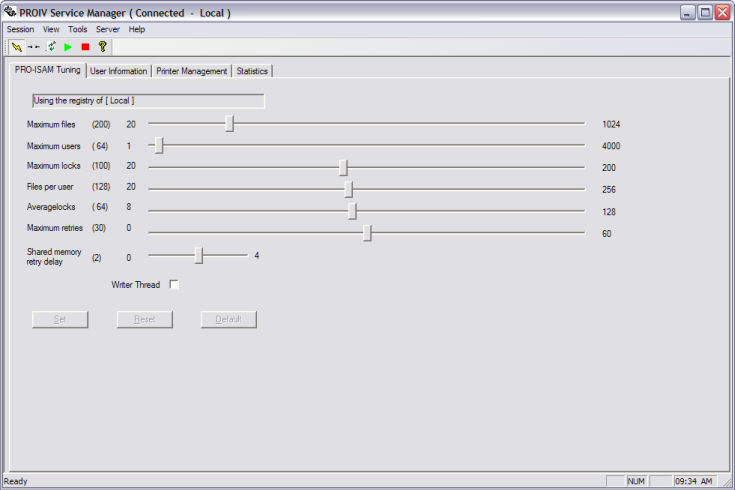The height and width of the screenshot is (490, 735).
Task: Click the PROIV application icon in title bar
Action: 10,12
